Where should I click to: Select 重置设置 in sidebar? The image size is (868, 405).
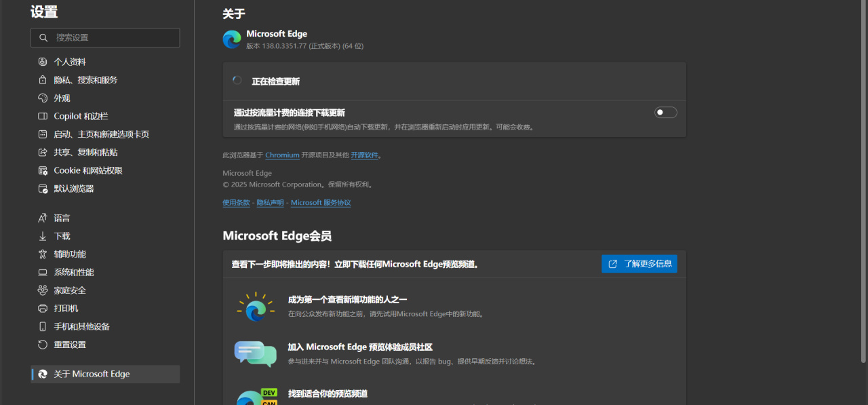pos(105,345)
